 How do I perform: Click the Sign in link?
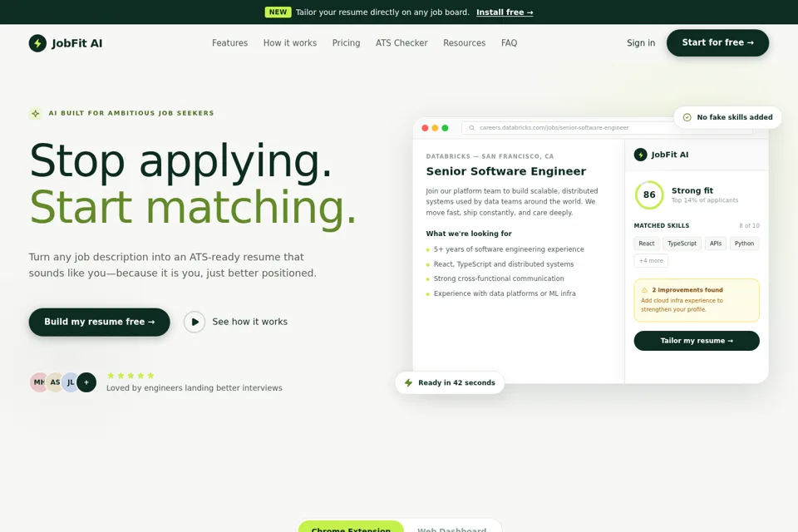(x=641, y=43)
